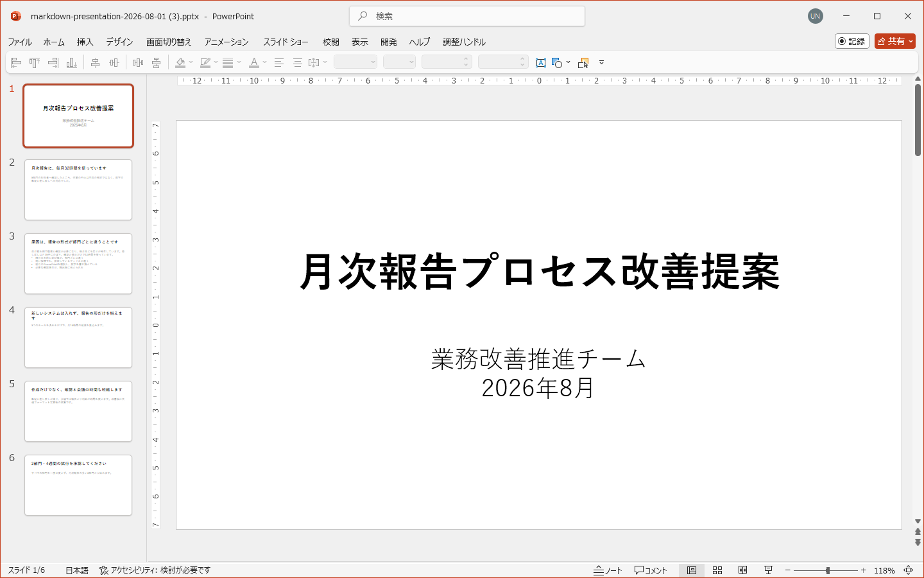The height and width of the screenshot is (578, 924).
Task: Click the zoom out minus button
Action: tap(787, 570)
